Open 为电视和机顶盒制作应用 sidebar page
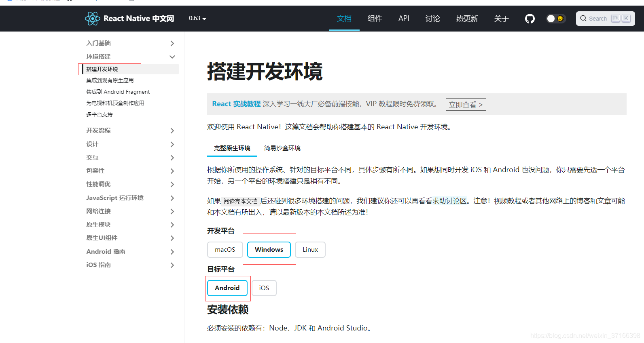This screenshot has width=644, height=343. (x=115, y=103)
